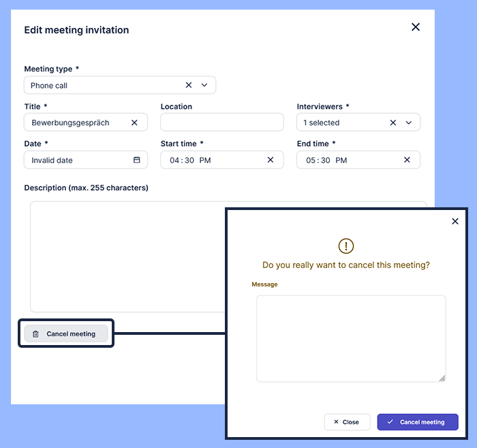This screenshot has height=448, width=477.
Task: Close the Edit meeting invitation dialog
Action: point(416,27)
